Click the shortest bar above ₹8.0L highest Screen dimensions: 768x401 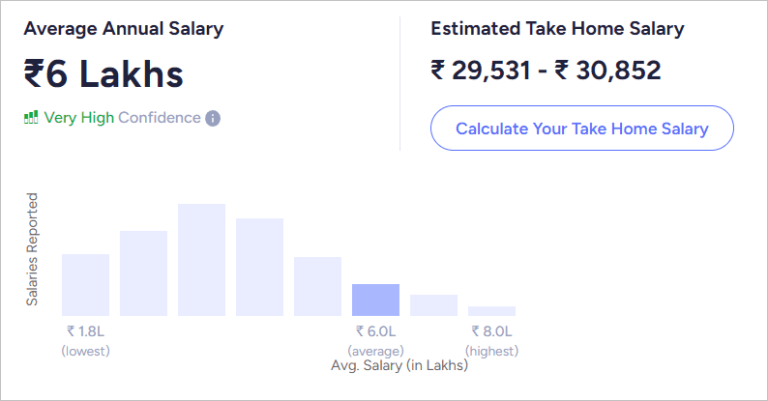pyautogui.click(x=491, y=311)
